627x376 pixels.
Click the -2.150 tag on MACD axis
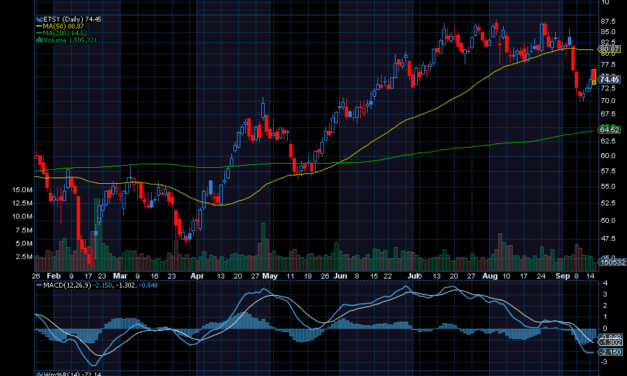click(611, 352)
